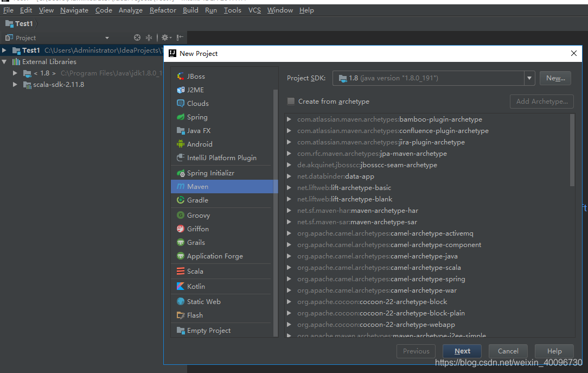Expand the scala-sdk-2.11.8 library node
The height and width of the screenshot is (373, 588).
point(15,85)
